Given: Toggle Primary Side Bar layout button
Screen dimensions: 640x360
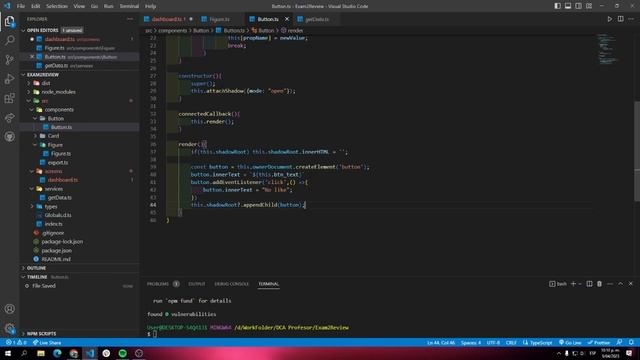Looking at the screenshot, I should click(x=558, y=6).
